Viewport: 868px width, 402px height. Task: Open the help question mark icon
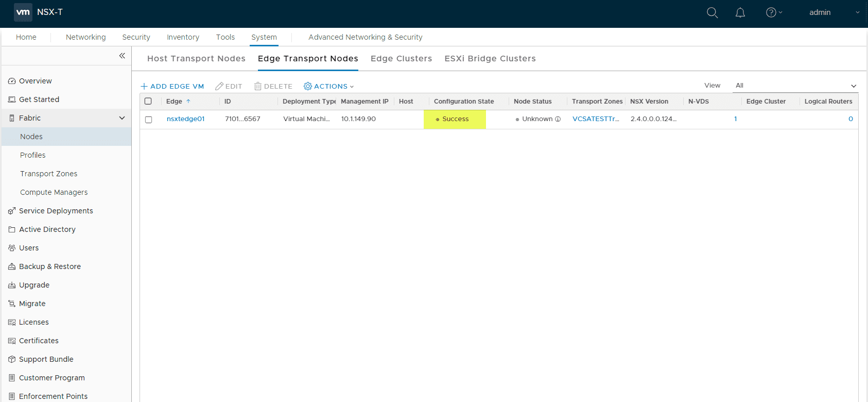pyautogui.click(x=771, y=12)
